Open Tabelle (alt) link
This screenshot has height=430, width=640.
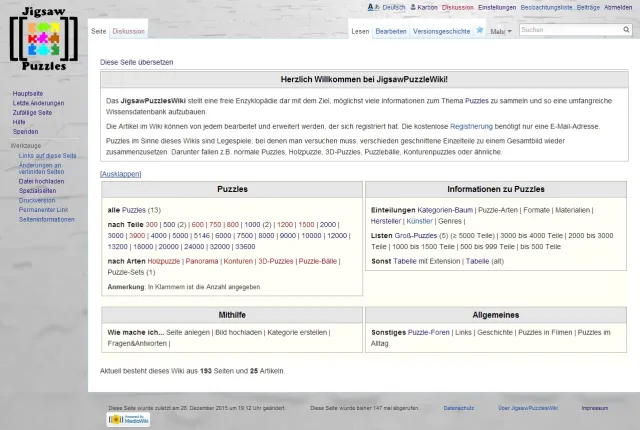click(x=478, y=261)
